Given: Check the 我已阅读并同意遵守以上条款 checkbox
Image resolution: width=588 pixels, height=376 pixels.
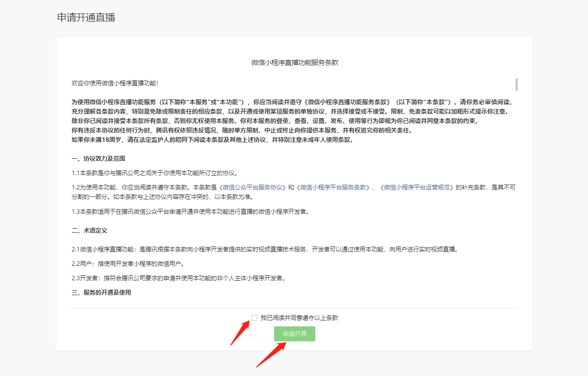Looking at the screenshot, I should tap(254, 318).
